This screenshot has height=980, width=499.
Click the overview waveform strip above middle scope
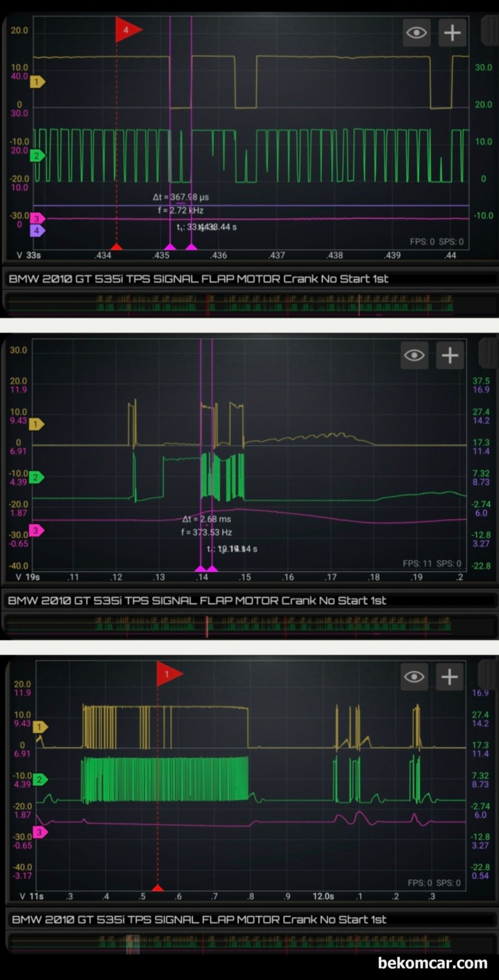pyautogui.click(x=249, y=304)
